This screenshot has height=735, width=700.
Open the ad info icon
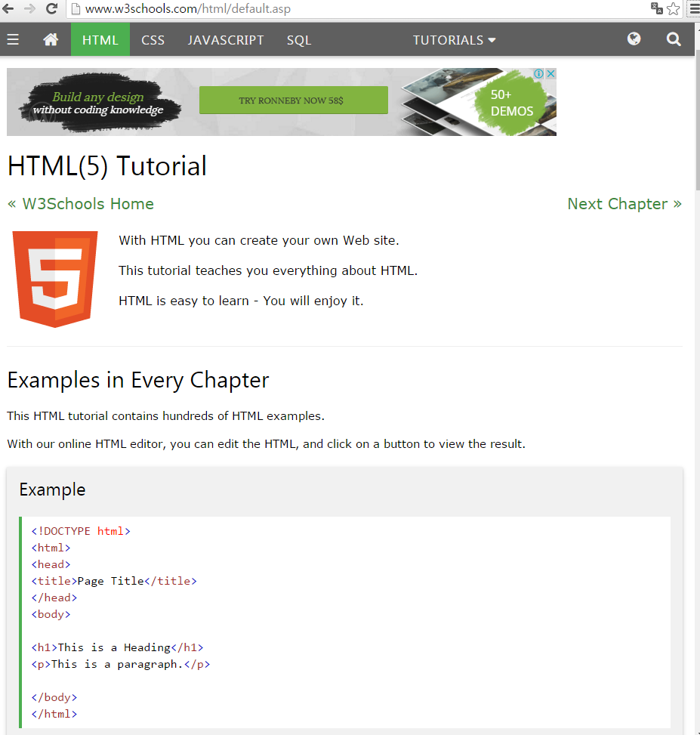539,73
